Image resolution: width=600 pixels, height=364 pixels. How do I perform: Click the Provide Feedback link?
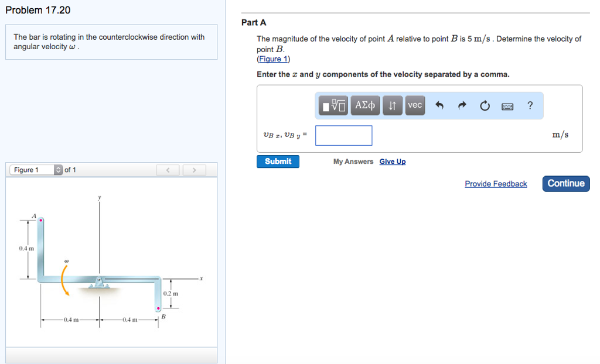pos(496,184)
